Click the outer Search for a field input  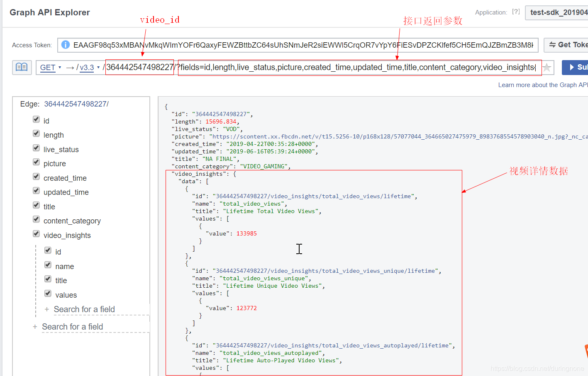95,327
